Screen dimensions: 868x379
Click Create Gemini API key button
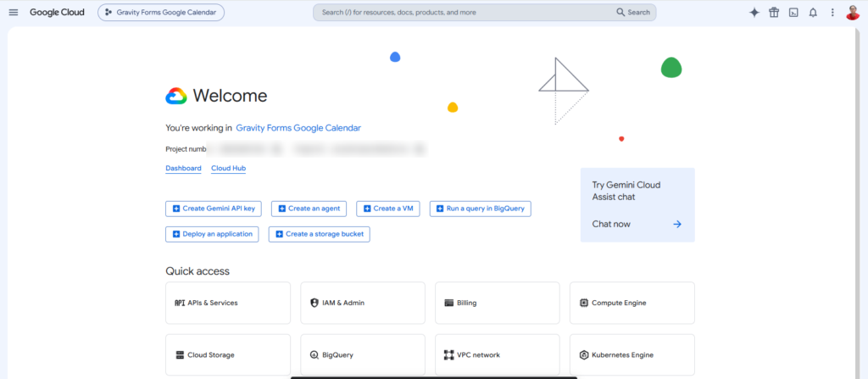(x=213, y=209)
